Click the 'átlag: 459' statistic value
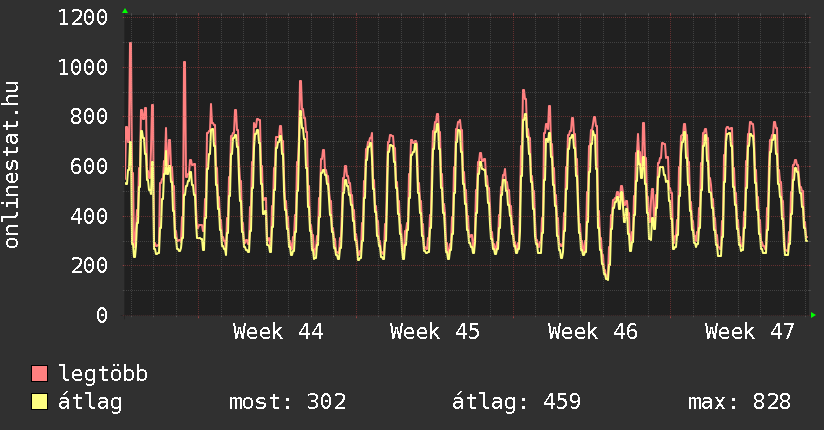 pos(516,402)
